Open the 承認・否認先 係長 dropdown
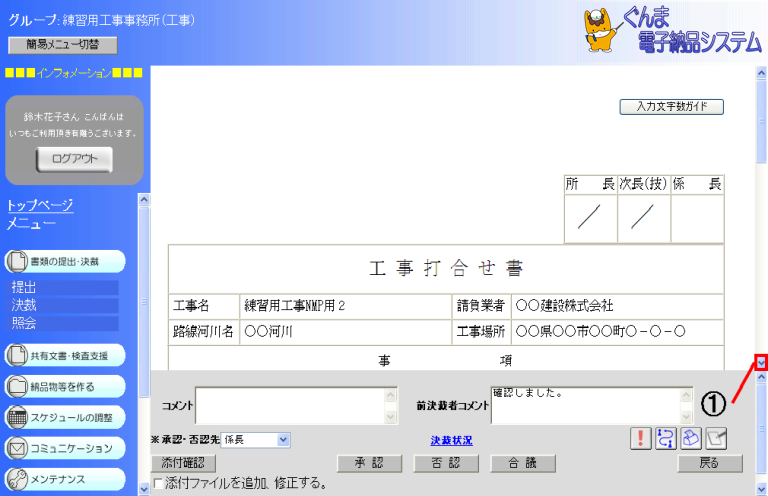 tap(256, 440)
